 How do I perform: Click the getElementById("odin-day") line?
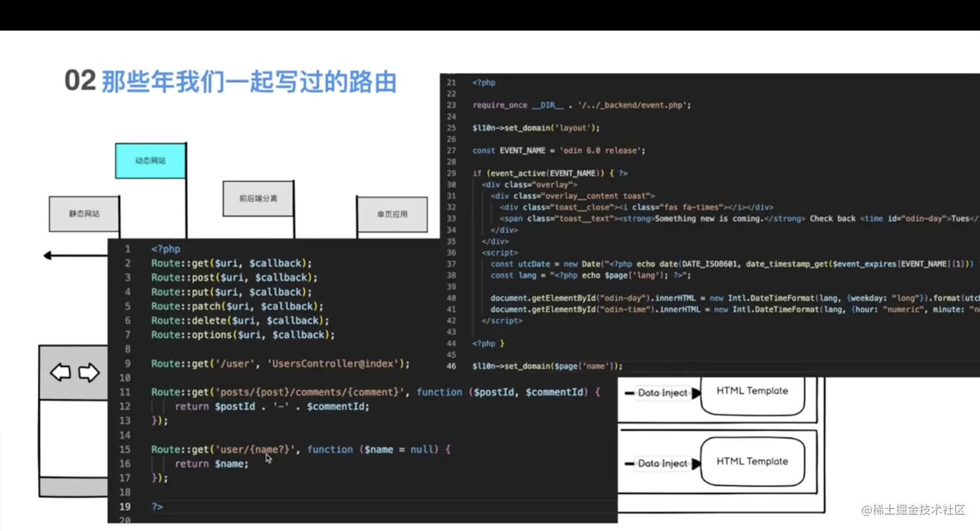click(735, 298)
